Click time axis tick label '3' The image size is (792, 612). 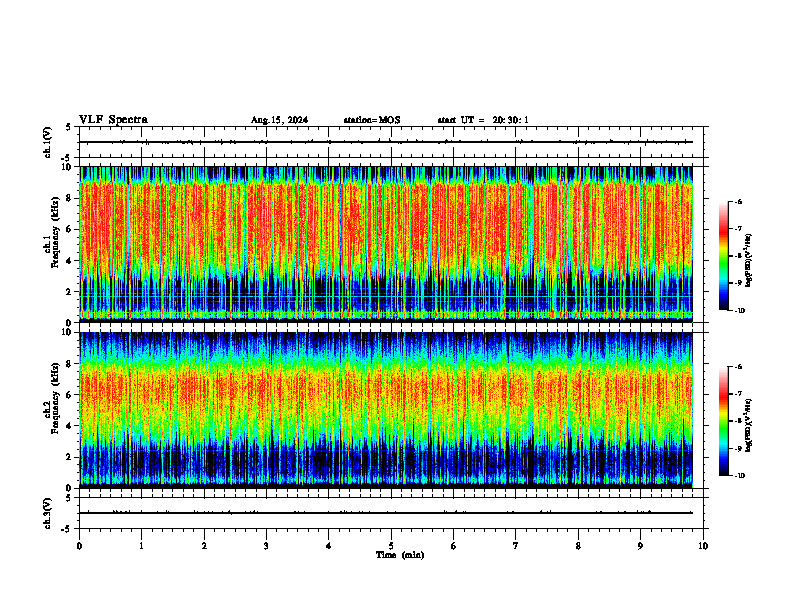[266, 546]
